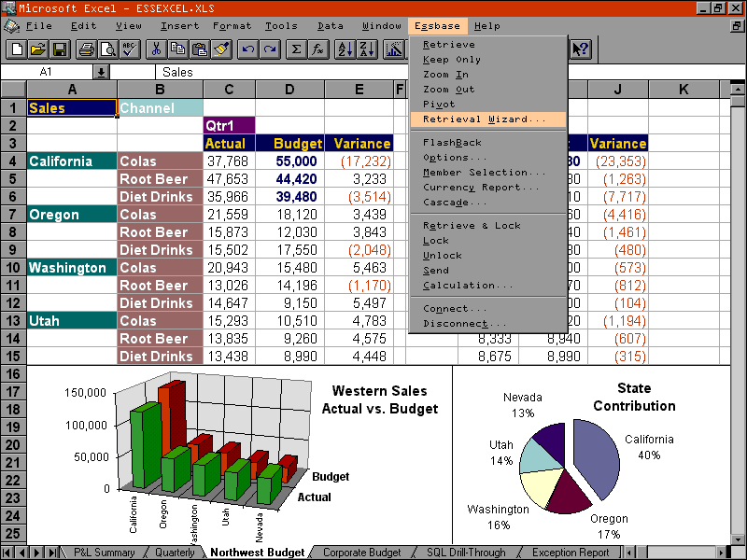747x560 pixels.
Task: Select Retrieve & Lock menu entry
Action: [488, 226]
